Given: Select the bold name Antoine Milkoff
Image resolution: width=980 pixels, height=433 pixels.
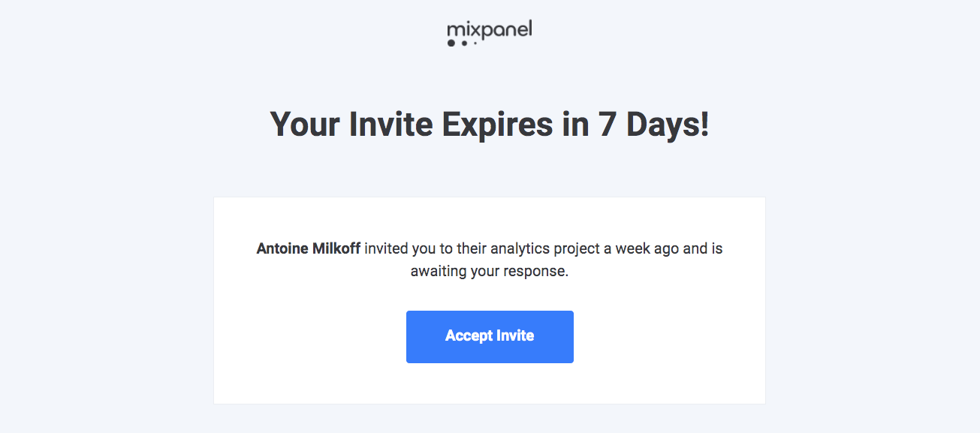Looking at the screenshot, I should click(309, 248).
